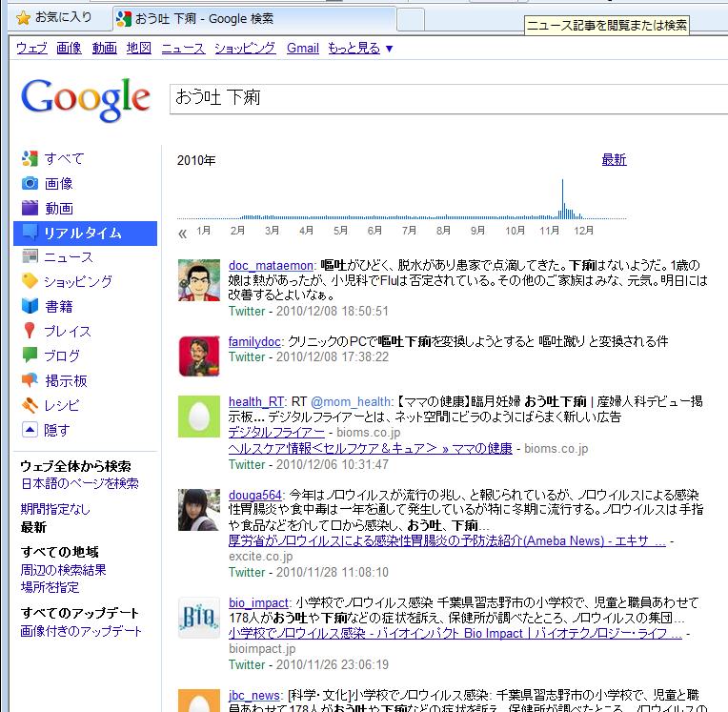The image size is (728, 712).
Task: Open 地図 in the top navigation bar
Action: tap(139, 48)
